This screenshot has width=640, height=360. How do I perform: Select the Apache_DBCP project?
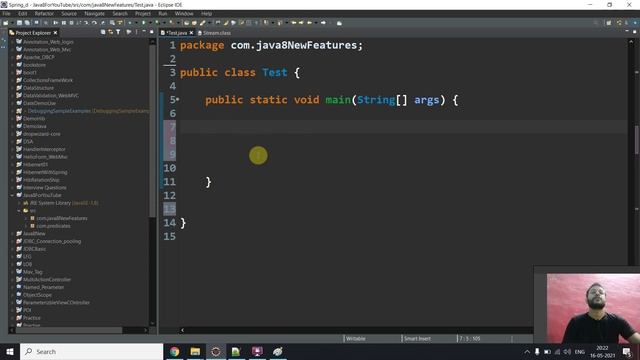pyautogui.click(x=39, y=57)
